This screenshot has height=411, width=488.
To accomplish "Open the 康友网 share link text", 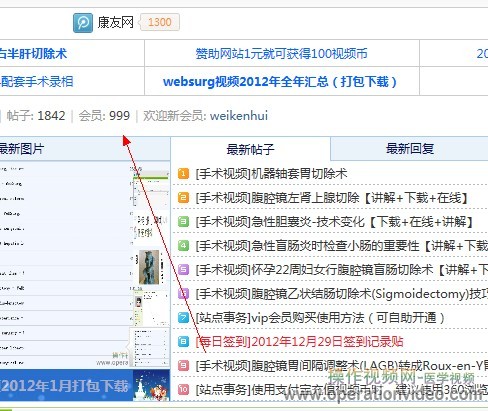I will pos(115,23).
